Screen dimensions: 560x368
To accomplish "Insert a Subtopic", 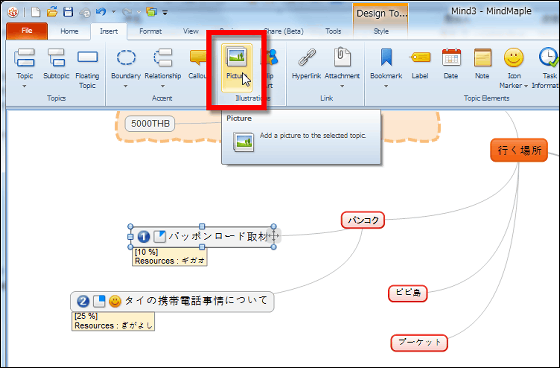I will coord(56,64).
